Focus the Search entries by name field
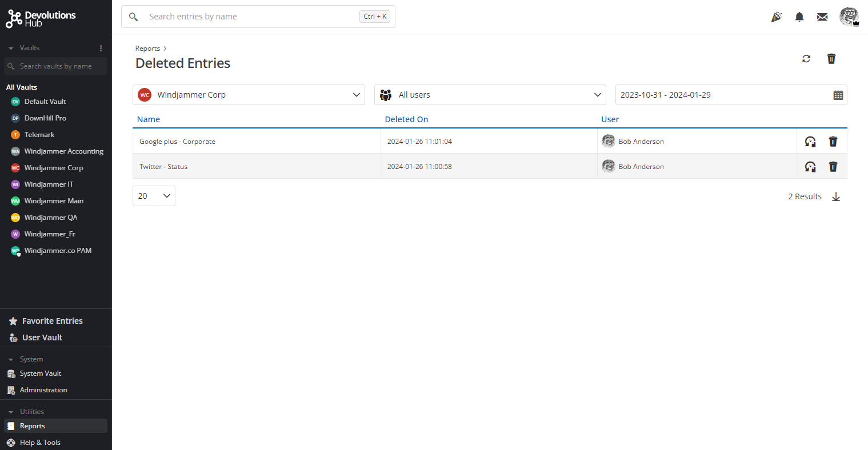868x450 pixels. (258, 17)
